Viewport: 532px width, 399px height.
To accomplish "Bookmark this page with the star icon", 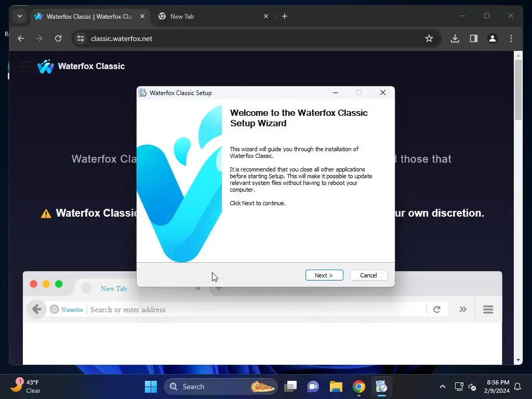I will click(429, 38).
